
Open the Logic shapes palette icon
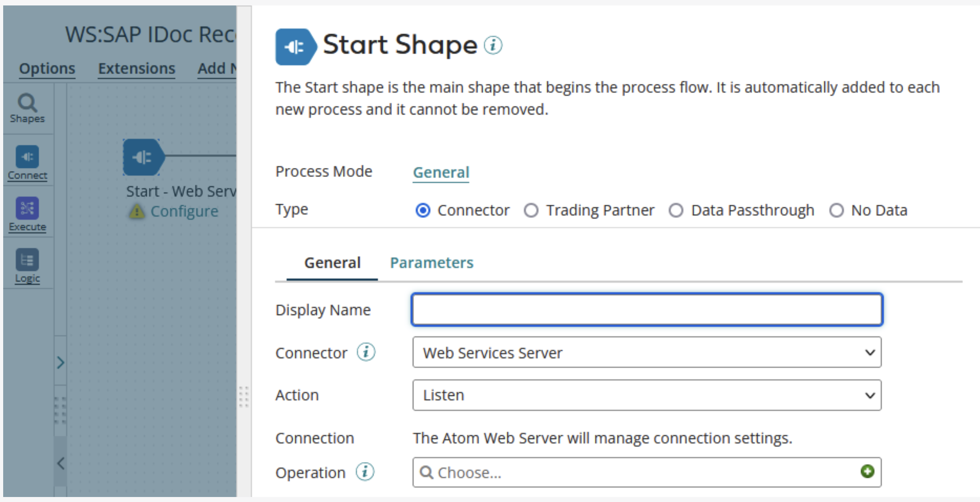pos(27,260)
